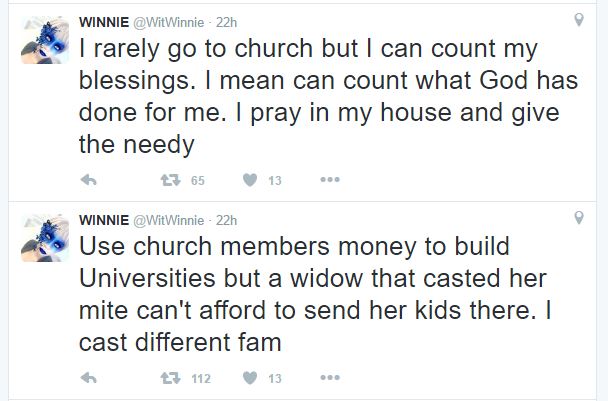Click the first tweet's avatar picture

coord(44,41)
